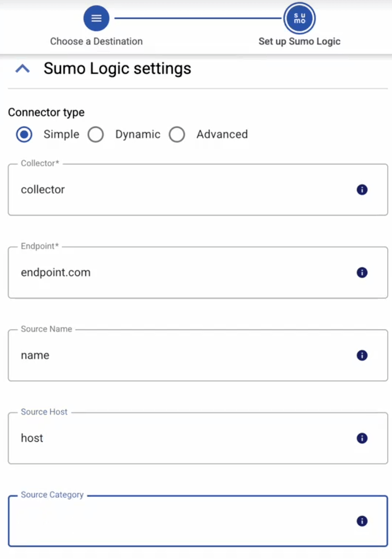Open the Source Name info icon
This screenshot has width=392, height=559.
click(362, 355)
